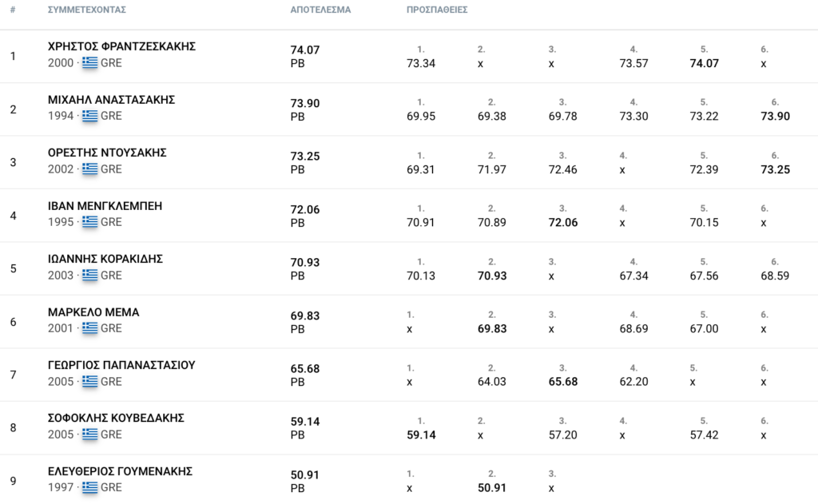Click the ΣΥΜΜΕΤΕΧΟΝΤΑΣ column header
This screenshot has width=818, height=504.
(x=86, y=10)
